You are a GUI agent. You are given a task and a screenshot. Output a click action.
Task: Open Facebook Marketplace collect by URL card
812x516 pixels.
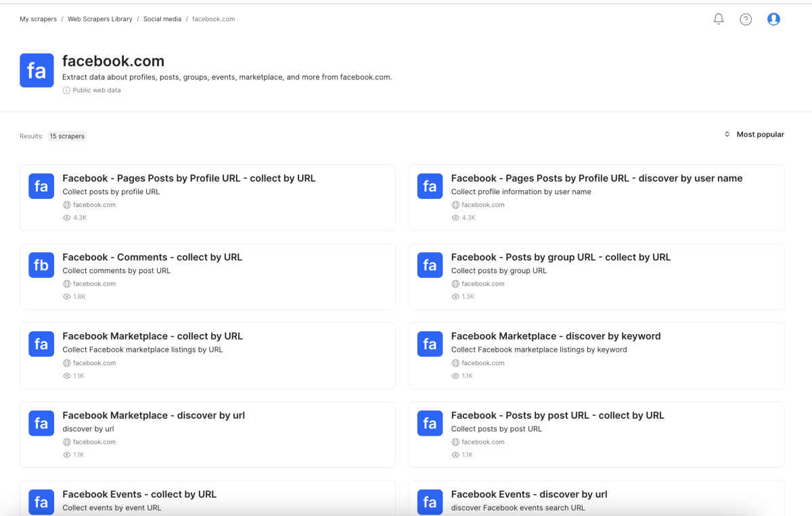(x=152, y=336)
